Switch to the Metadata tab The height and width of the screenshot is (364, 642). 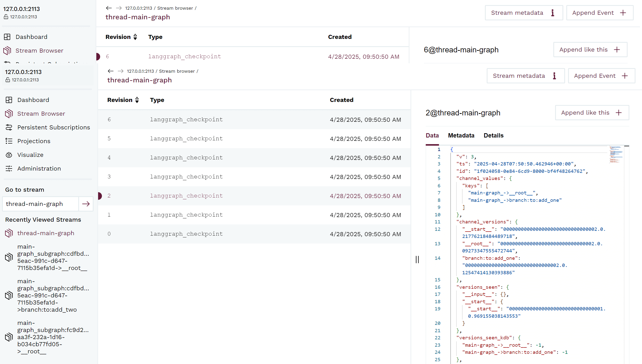(461, 135)
